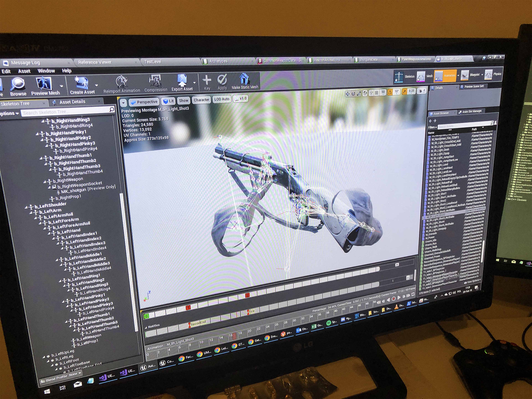The height and width of the screenshot is (399, 532).
Task: Open the Window menu
Action: (46, 71)
